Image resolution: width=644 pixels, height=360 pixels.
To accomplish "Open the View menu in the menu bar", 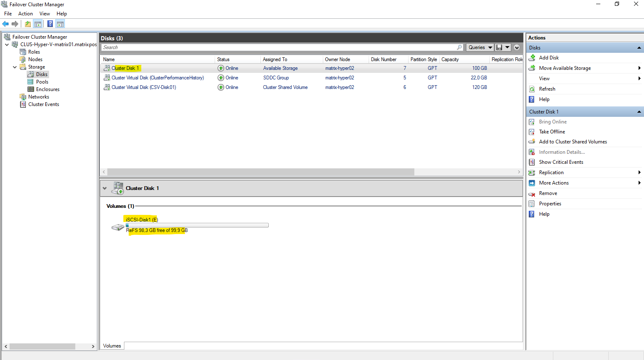I will pos(45,14).
